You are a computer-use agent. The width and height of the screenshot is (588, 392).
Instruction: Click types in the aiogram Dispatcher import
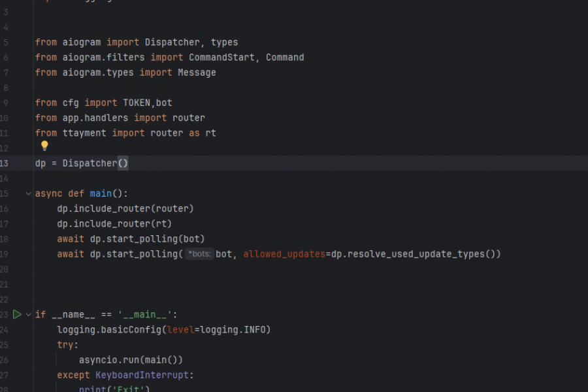[224, 42]
